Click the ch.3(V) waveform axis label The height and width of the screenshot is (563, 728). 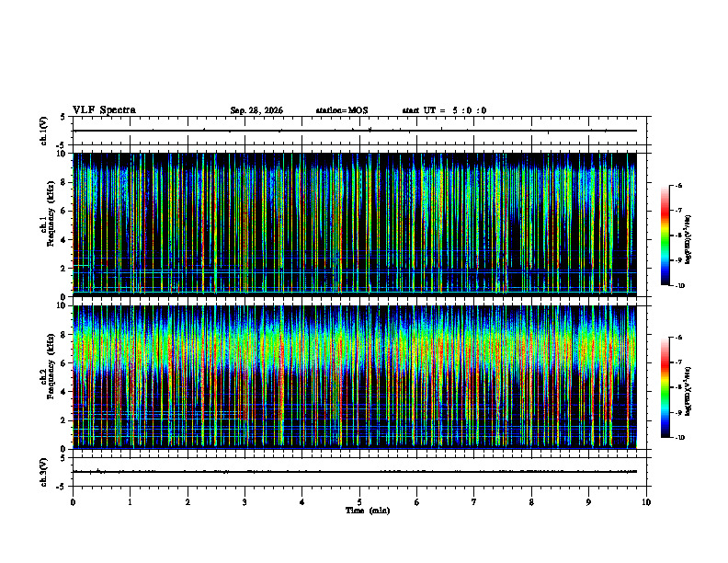(x=44, y=472)
